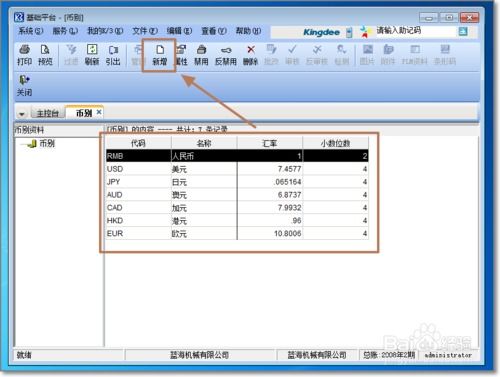Image resolution: width=500 pixels, height=377 pixels.
Task: Click the 附件 (Attachment) toolbar icon
Action: [388, 55]
